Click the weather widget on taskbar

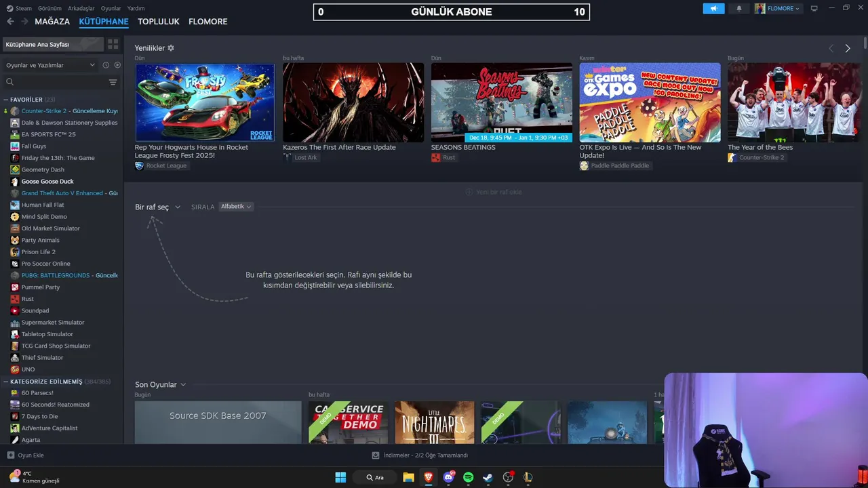(35, 477)
